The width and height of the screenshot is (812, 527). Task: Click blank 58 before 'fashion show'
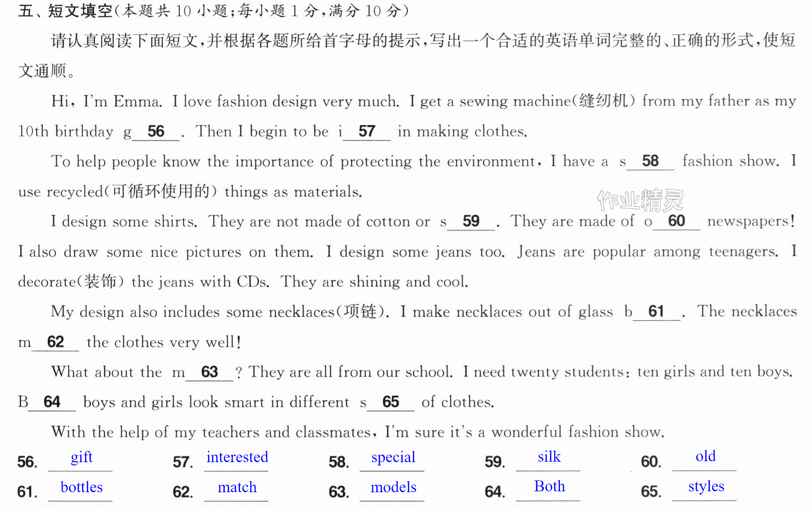(650, 161)
